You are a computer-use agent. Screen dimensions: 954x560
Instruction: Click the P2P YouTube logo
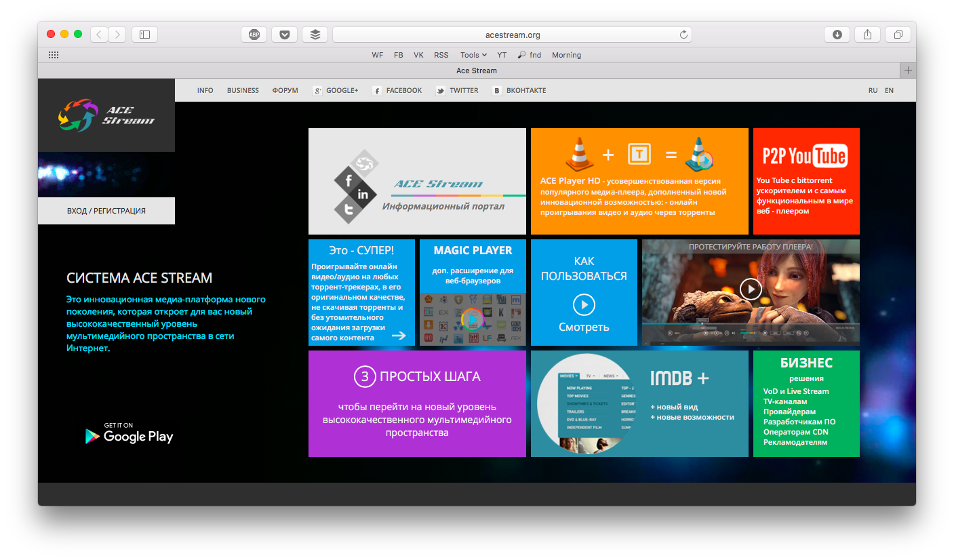pyautogui.click(x=805, y=157)
